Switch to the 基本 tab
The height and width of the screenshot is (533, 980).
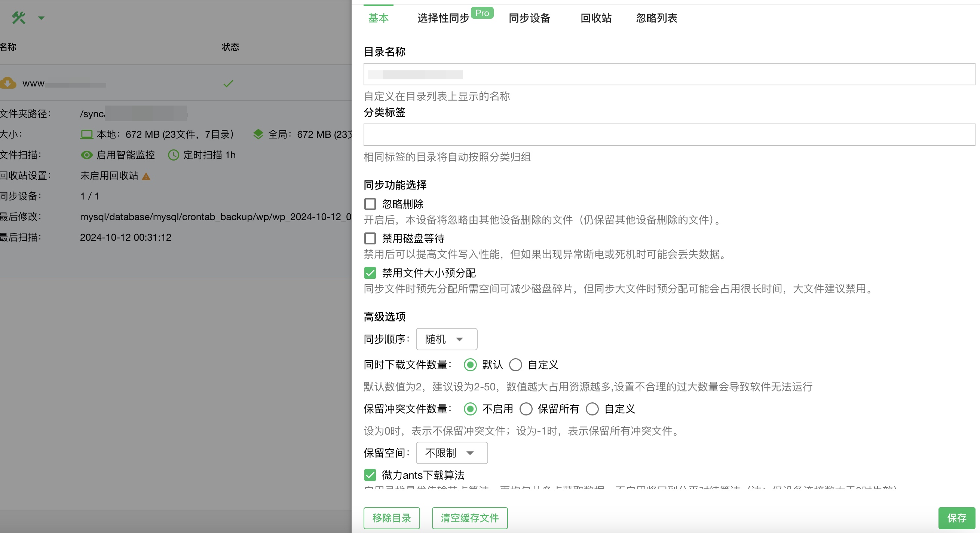point(379,18)
